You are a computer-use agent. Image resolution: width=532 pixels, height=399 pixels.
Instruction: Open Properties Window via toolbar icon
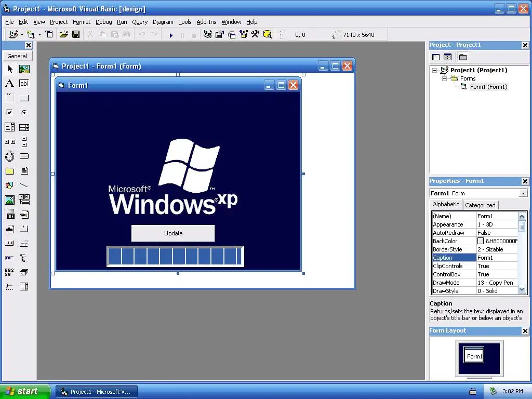pyautogui.click(x=220, y=35)
